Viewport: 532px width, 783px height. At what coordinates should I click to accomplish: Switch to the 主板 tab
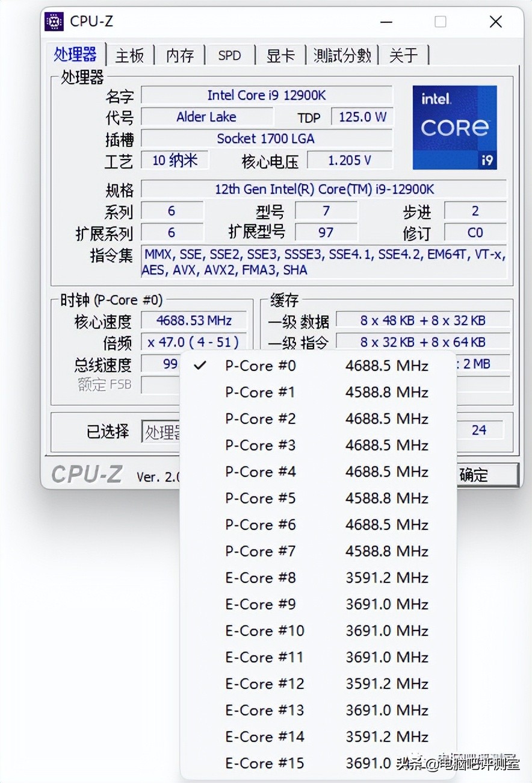(x=129, y=55)
